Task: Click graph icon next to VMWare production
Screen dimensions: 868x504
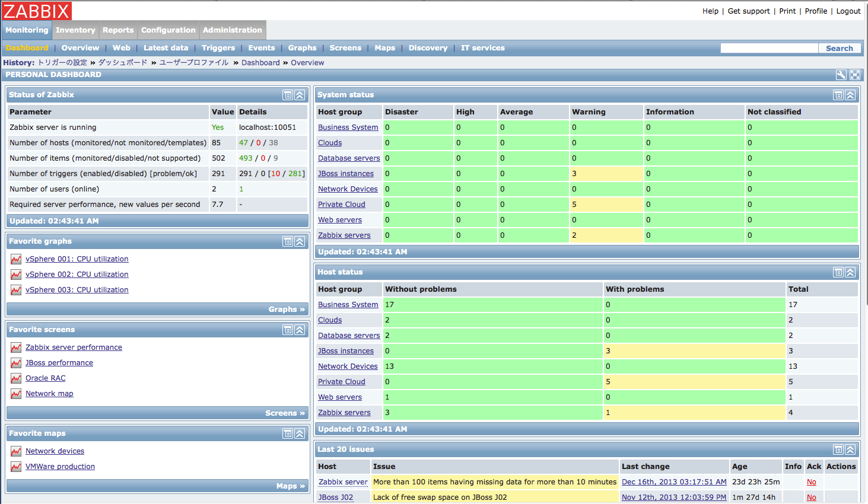Action: 15,466
